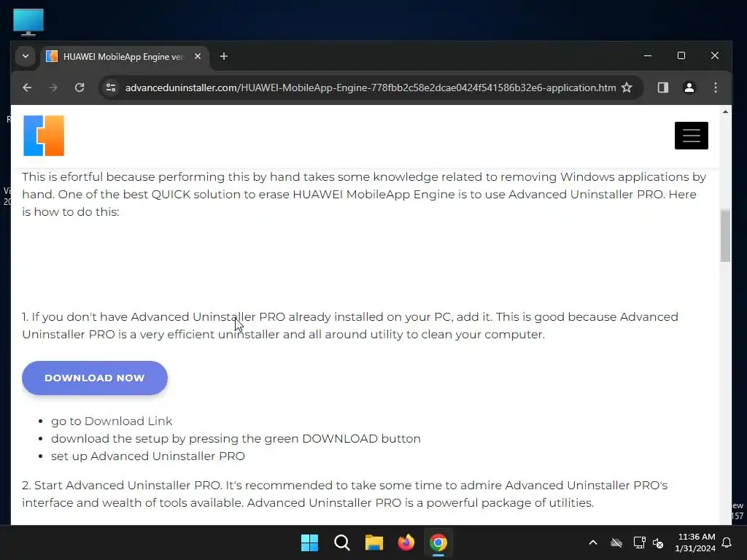Close the HUAWEI MobileApp Engine tab
Viewport: 747px width, 560px height.
pos(198,56)
